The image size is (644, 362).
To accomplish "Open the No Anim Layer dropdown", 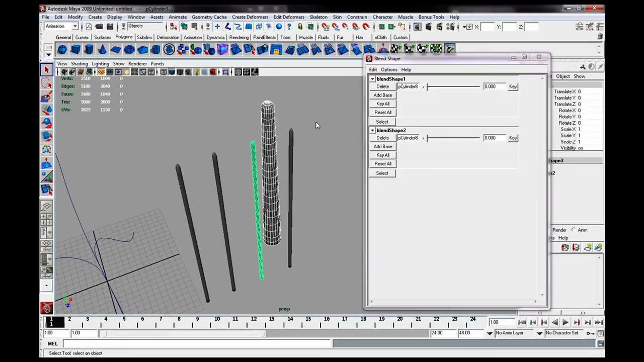I will click(490, 333).
